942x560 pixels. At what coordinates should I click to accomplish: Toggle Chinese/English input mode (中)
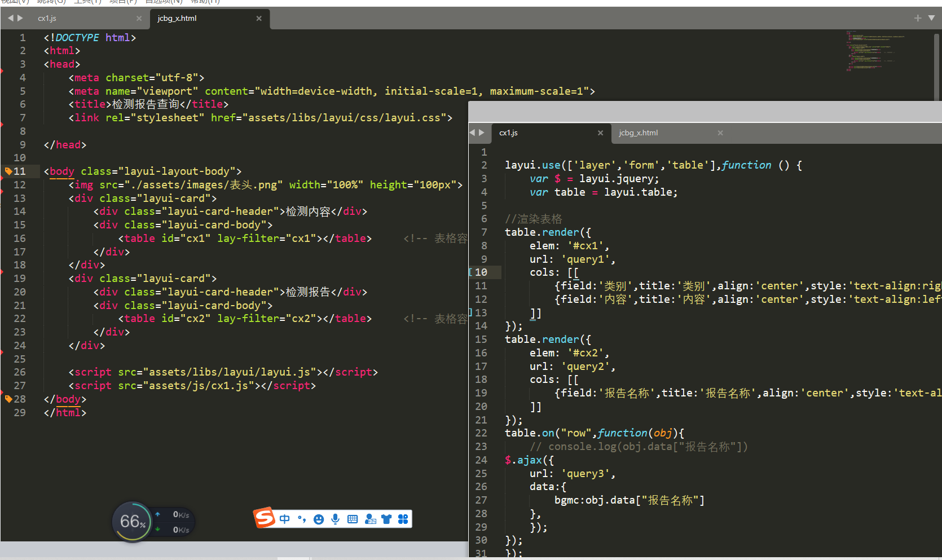coord(285,519)
